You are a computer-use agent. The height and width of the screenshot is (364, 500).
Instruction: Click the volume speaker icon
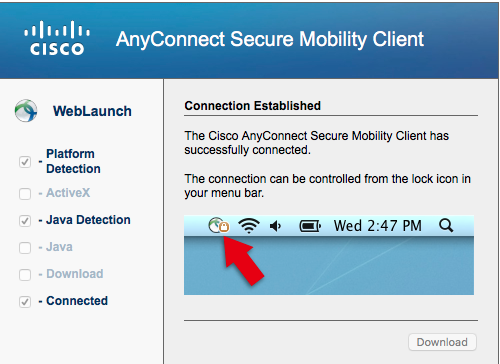click(275, 226)
